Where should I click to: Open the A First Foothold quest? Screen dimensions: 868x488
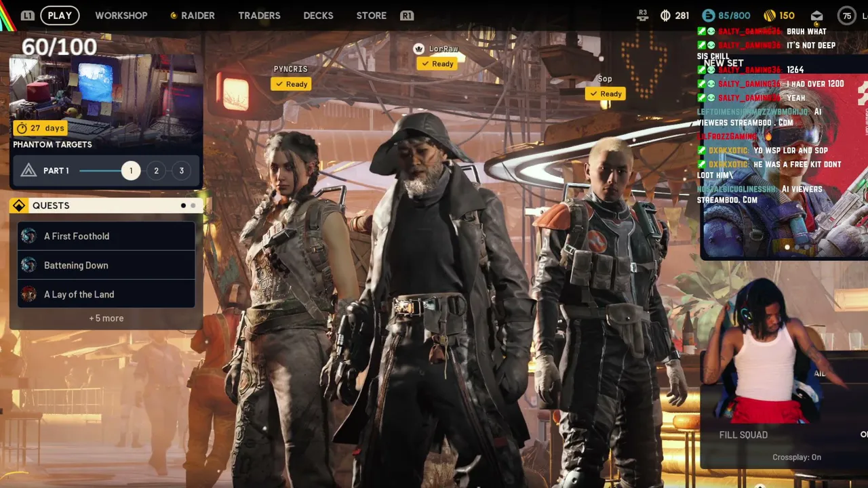pos(106,236)
